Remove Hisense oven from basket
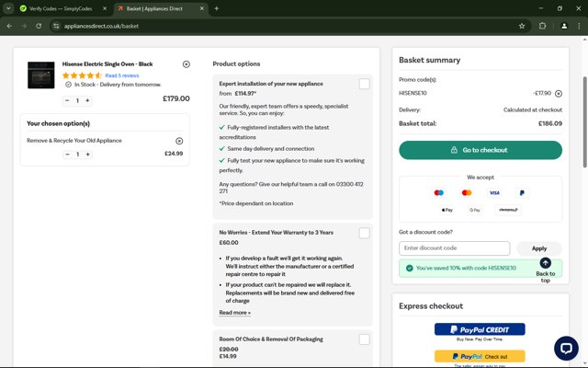 tap(186, 64)
